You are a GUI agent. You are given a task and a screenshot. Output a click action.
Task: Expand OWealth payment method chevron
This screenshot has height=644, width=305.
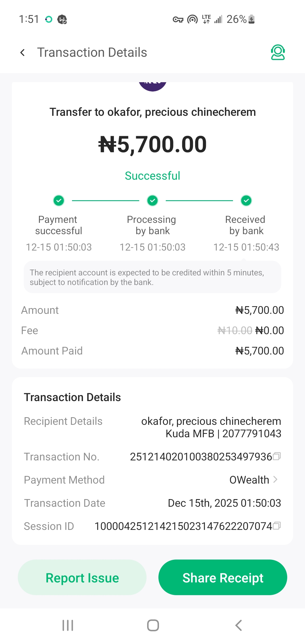tap(276, 480)
